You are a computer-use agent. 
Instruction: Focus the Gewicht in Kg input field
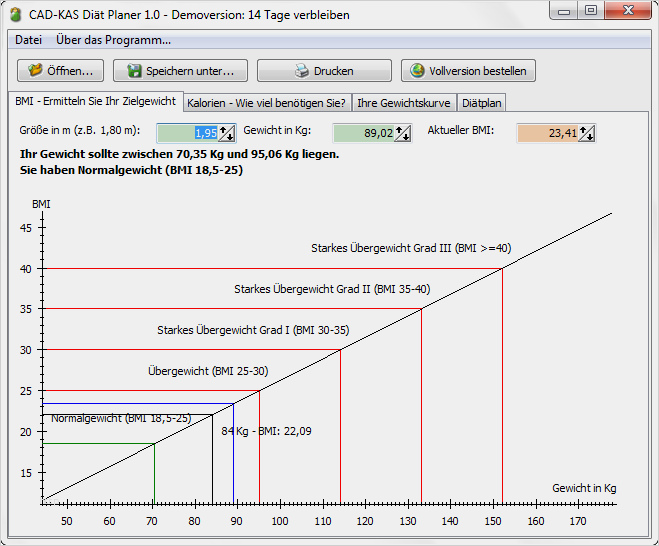tap(363, 133)
